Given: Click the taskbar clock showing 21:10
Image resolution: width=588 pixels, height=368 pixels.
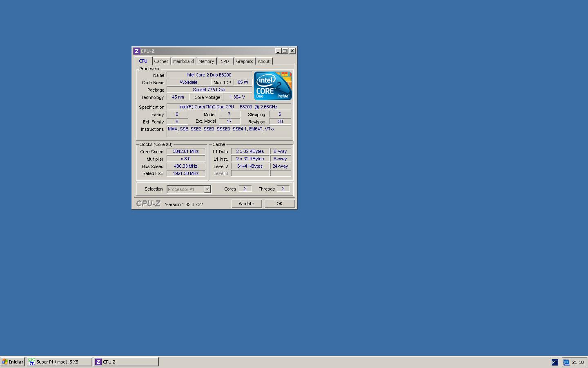Looking at the screenshot, I should pos(578,362).
